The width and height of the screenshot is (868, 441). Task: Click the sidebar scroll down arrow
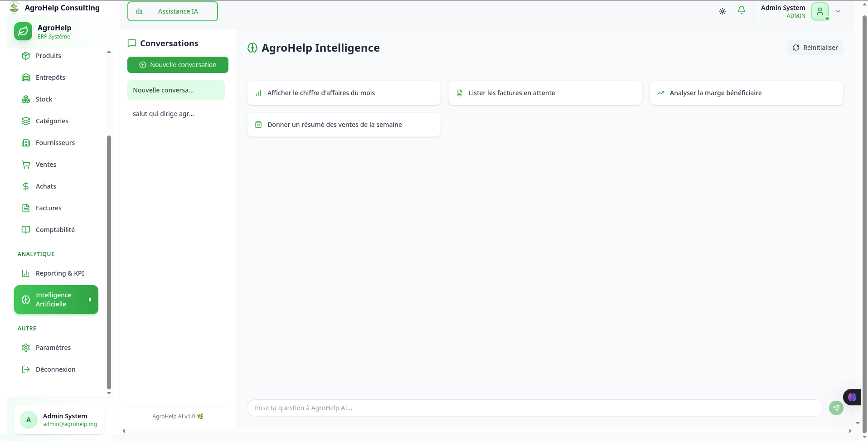(109, 393)
